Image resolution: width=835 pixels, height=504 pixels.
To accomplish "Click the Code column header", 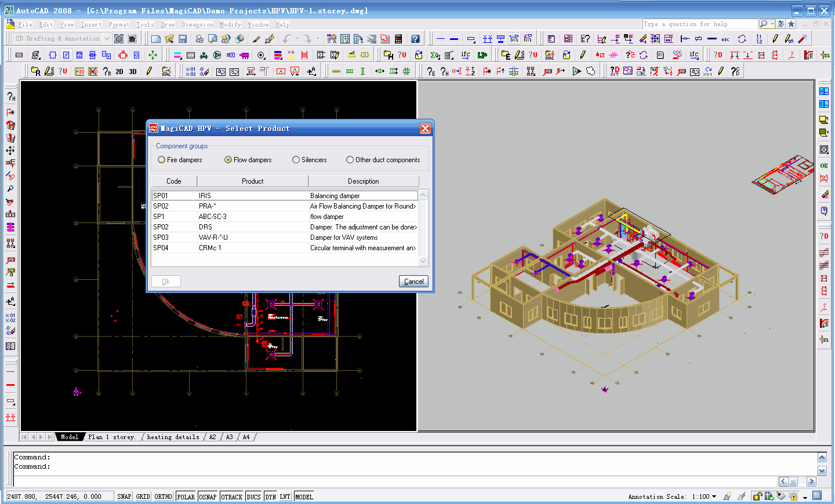I will pyautogui.click(x=174, y=181).
